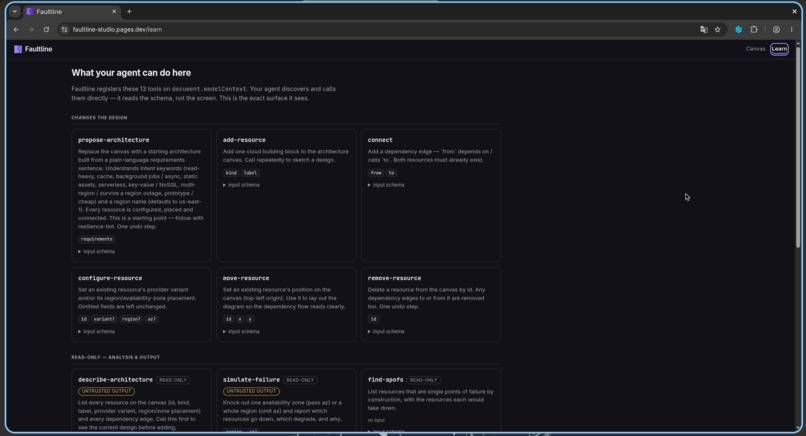Go back with browser back arrow

click(x=16, y=29)
